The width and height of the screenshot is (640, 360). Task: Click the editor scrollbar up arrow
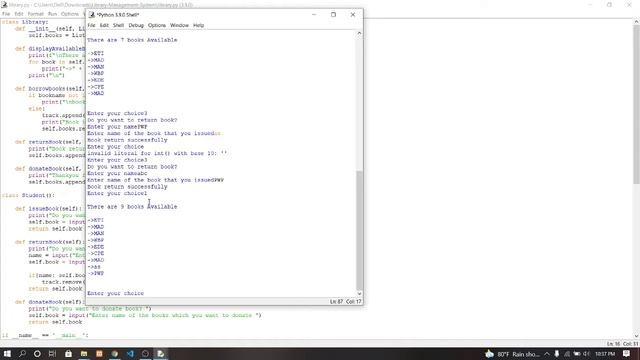coord(636,22)
